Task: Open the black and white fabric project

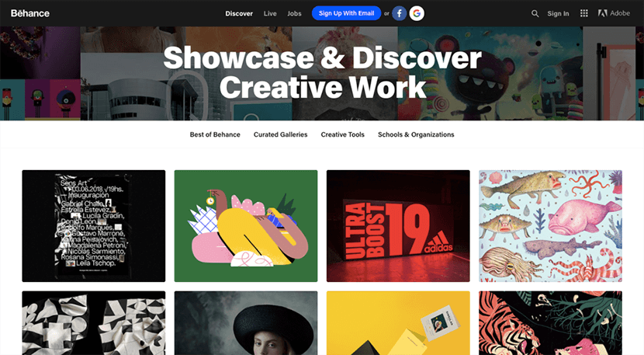Action: pos(94,323)
